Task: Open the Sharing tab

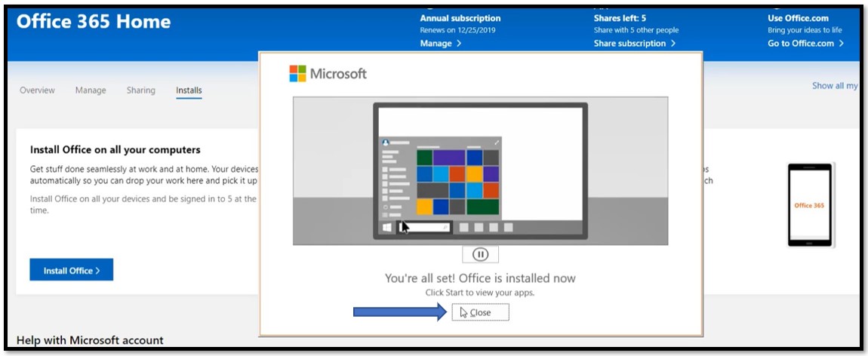Action: [x=140, y=90]
